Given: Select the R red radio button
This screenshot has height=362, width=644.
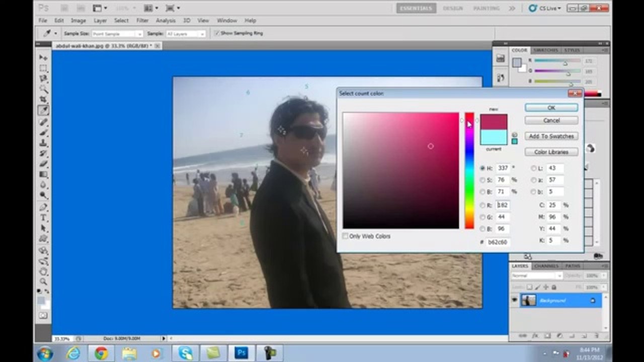Looking at the screenshot, I should pos(482,205).
